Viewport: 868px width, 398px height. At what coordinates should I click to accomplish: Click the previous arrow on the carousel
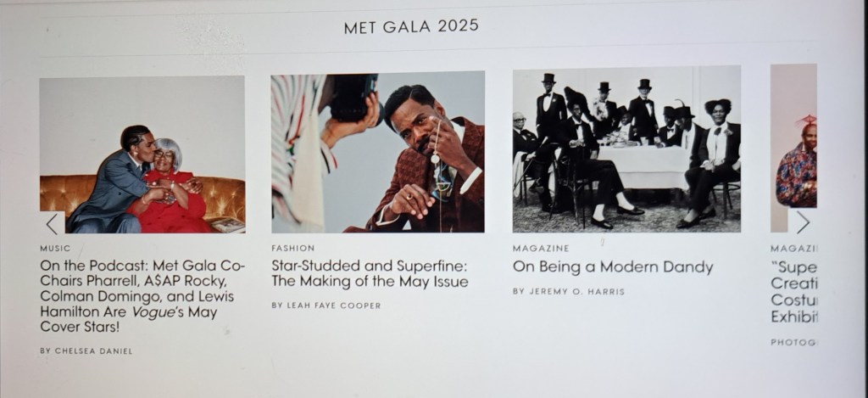[53, 223]
